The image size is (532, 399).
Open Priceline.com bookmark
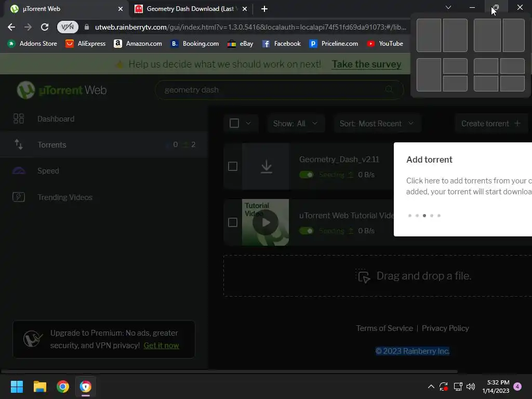tap(334, 44)
